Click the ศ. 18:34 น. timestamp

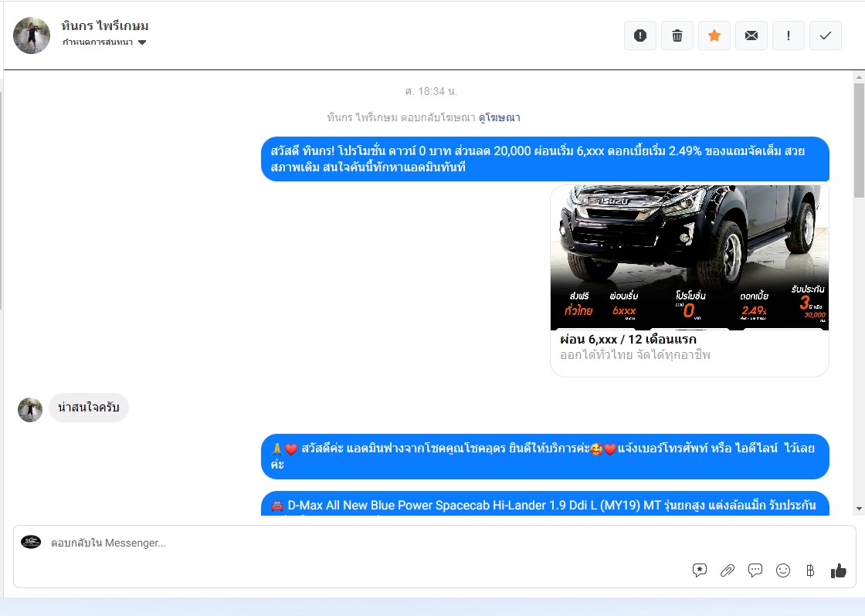point(431,91)
